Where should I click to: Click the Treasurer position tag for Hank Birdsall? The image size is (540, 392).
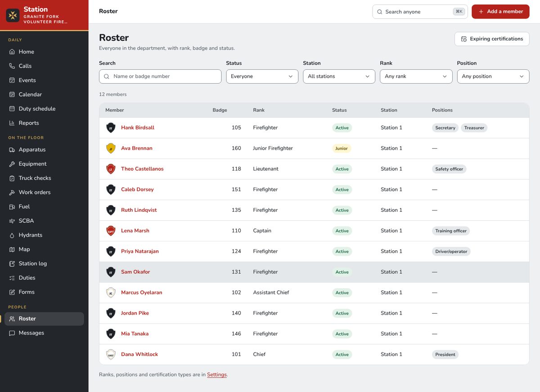point(474,128)
